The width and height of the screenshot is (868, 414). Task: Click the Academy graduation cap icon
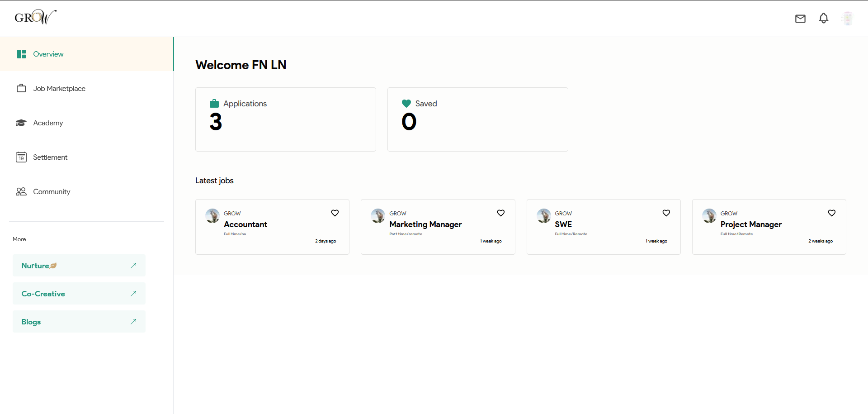pos(21,123)
